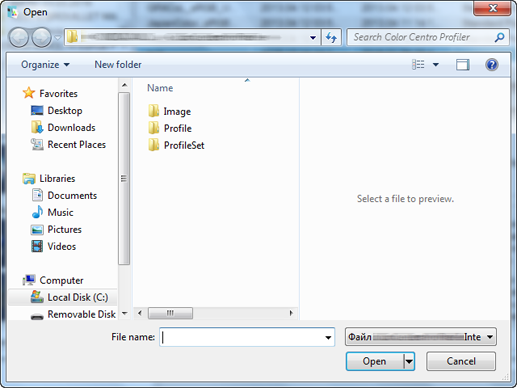
Task: Click file list horizontal scroll right arrow
Action: [291, 313]
